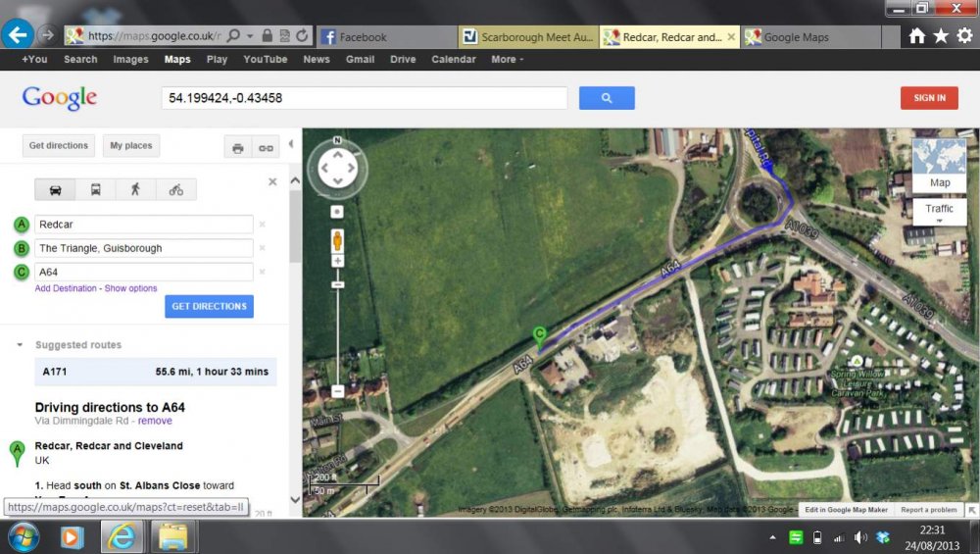Open the link sharing icon
The height and width of the screenshot is (554, 980).
click(x=265, y=148)
